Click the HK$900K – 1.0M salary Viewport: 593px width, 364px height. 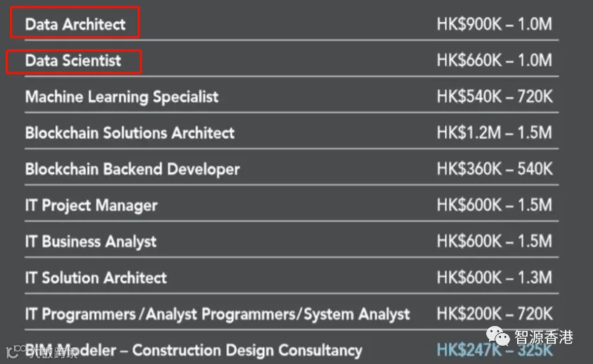(495, 24)
